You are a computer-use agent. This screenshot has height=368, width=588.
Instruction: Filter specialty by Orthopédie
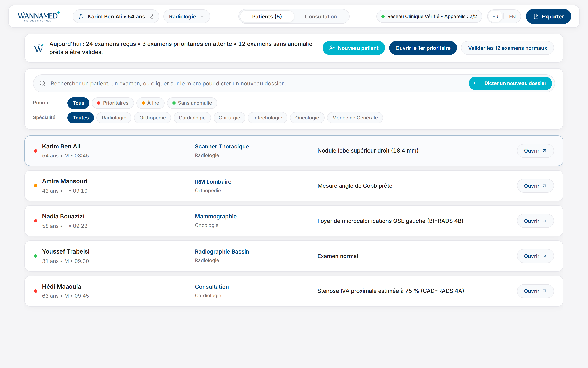pos(152,118)
